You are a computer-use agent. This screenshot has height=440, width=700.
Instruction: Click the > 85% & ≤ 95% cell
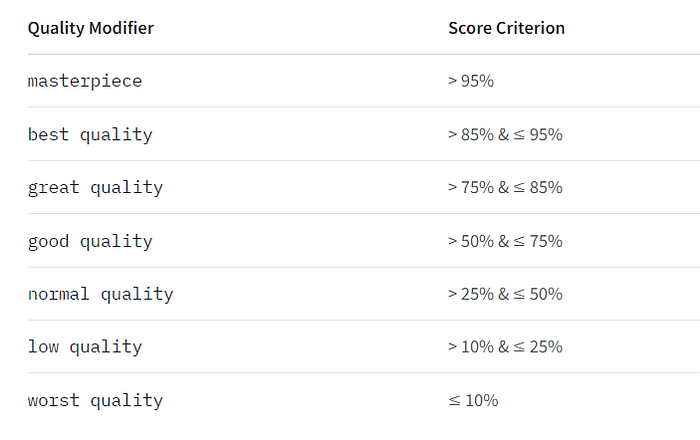505,134
